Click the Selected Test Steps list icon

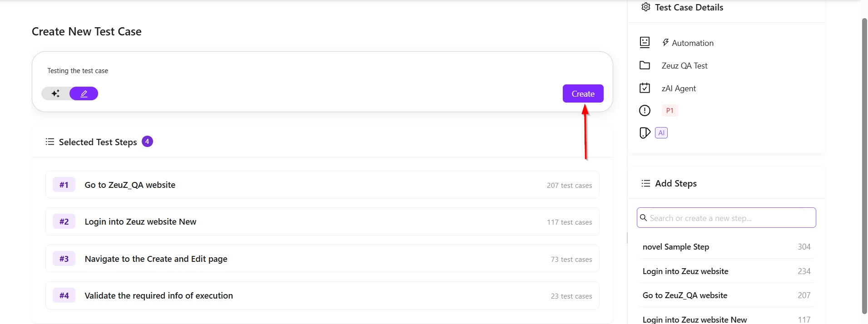50,142
